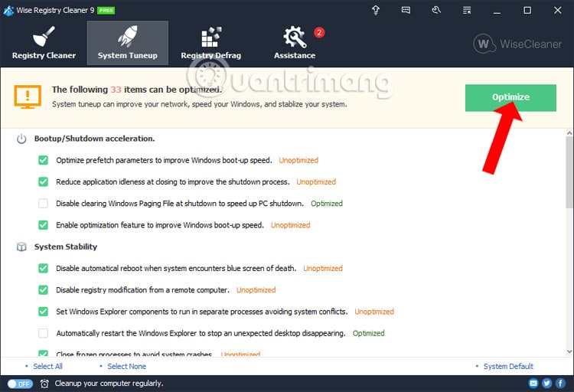Open the feedback message icon in the title bar

406,10
